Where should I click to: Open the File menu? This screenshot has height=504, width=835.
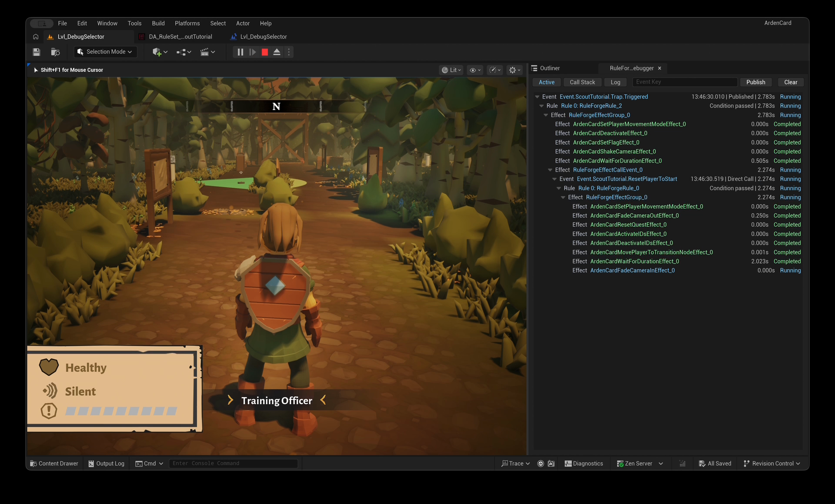click(x=62, y=23)
